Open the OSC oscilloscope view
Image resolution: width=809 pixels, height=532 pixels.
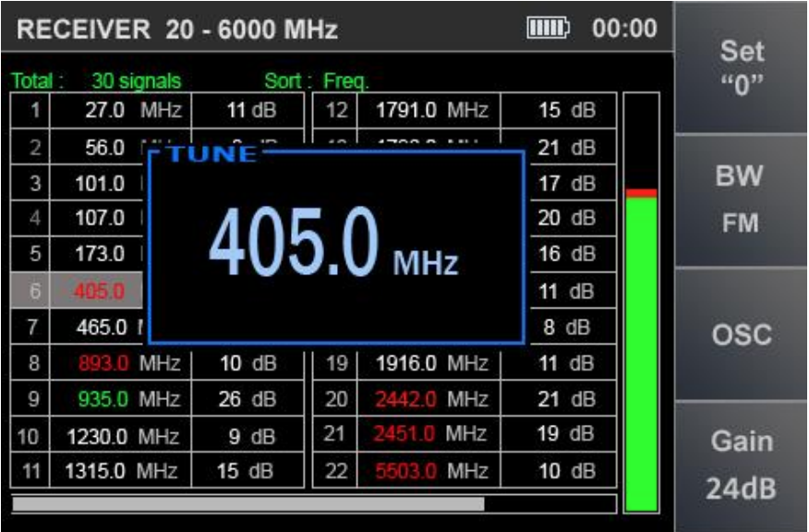[x=742, y=334]
